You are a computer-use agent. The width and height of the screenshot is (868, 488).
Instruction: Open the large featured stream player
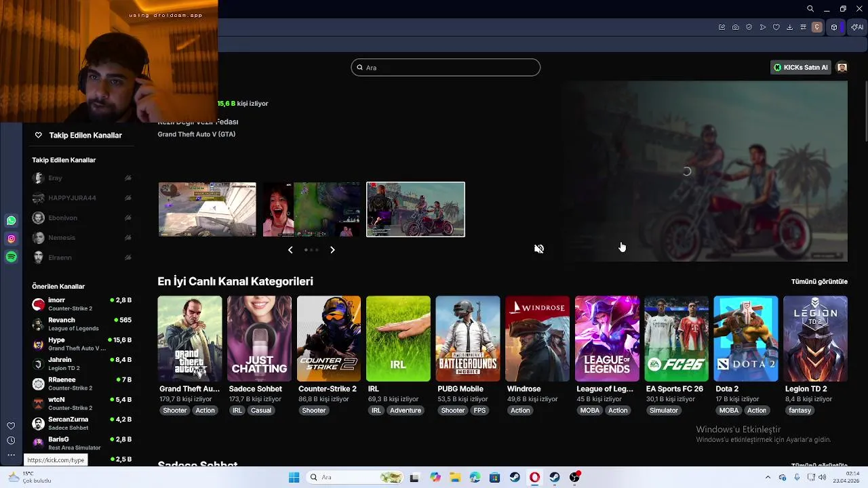(x=704, y=171)
